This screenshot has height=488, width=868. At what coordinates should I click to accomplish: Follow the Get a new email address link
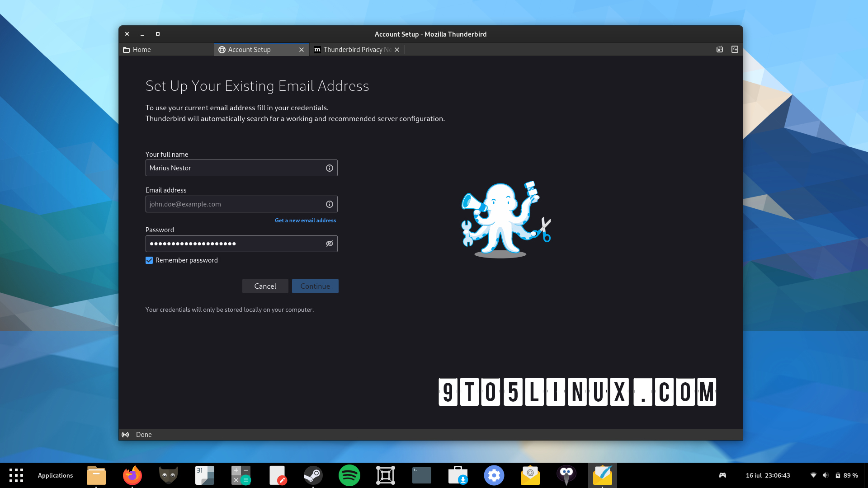[x=305, y=220]
